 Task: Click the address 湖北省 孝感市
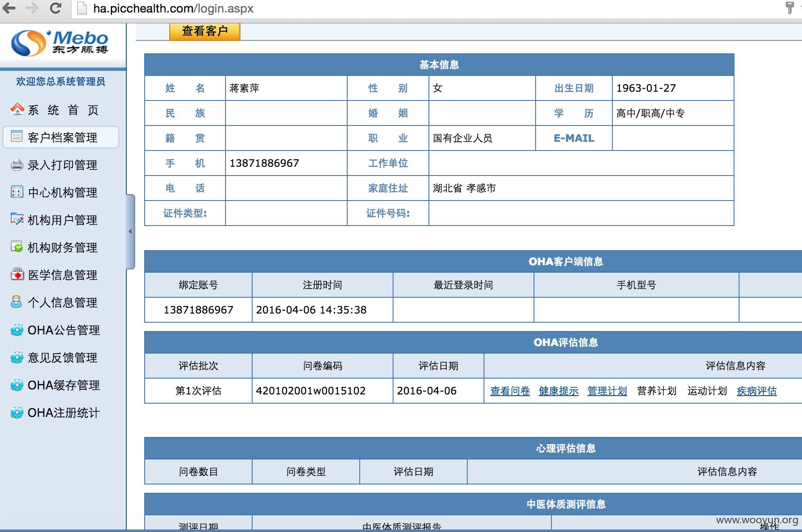[464, 188]
